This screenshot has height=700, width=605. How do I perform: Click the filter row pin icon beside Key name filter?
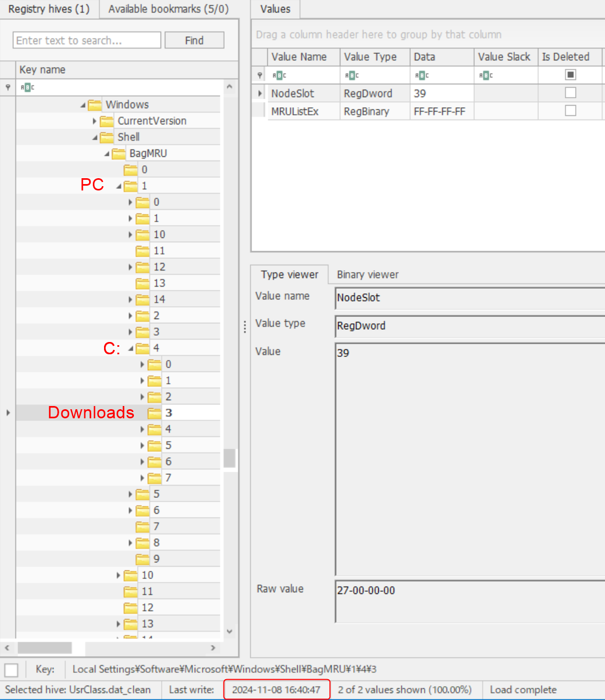tap(8, 87)
